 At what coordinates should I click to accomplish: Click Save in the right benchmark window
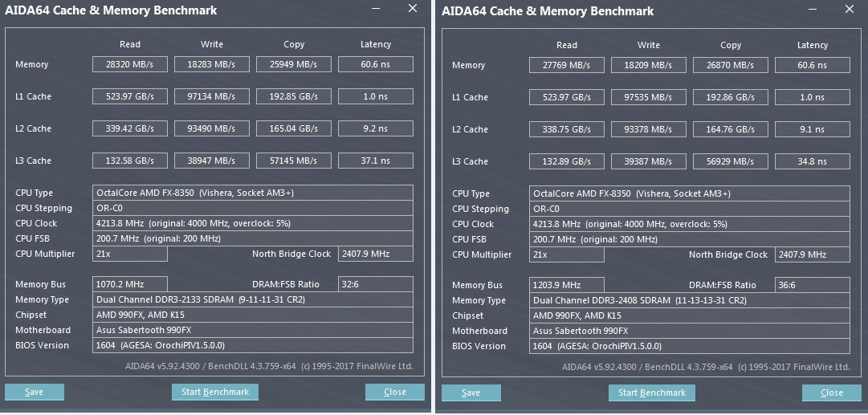(471, 393)
